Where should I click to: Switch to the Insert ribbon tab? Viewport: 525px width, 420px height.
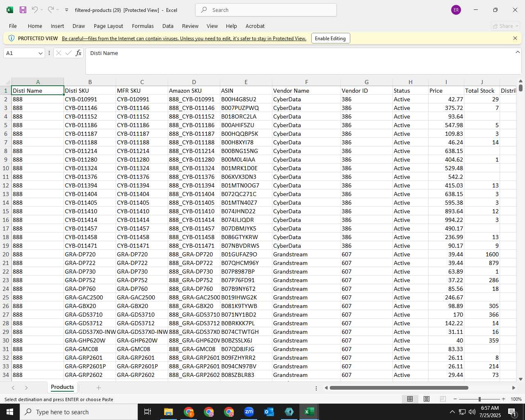click(57, 26)
